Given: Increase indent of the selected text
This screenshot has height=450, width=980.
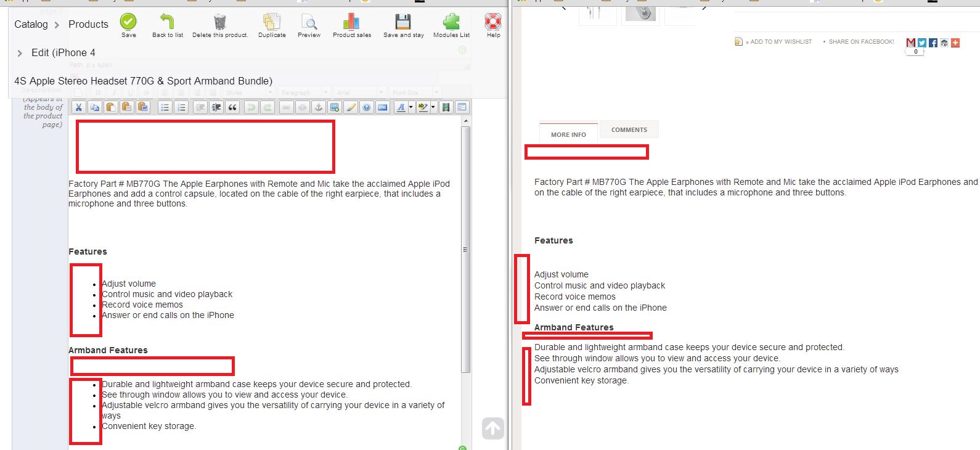Looking at the screenshot, I should [216, 107].
